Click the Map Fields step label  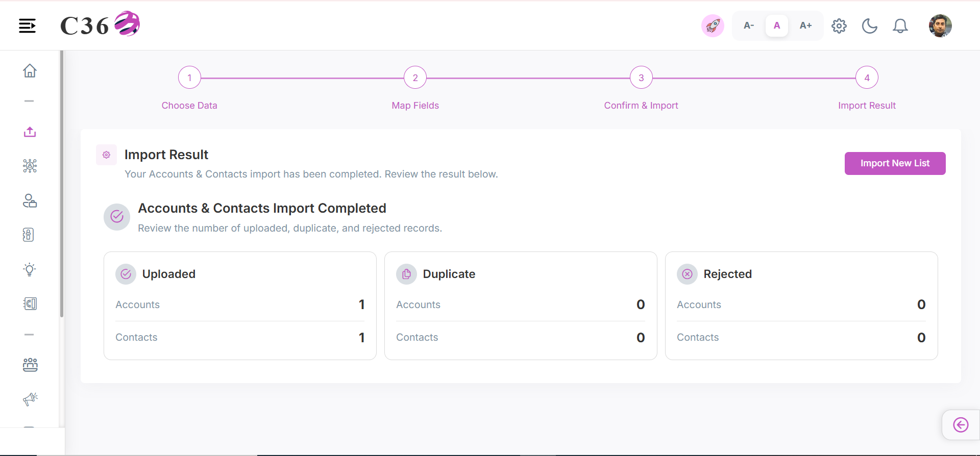pos(415,106)
